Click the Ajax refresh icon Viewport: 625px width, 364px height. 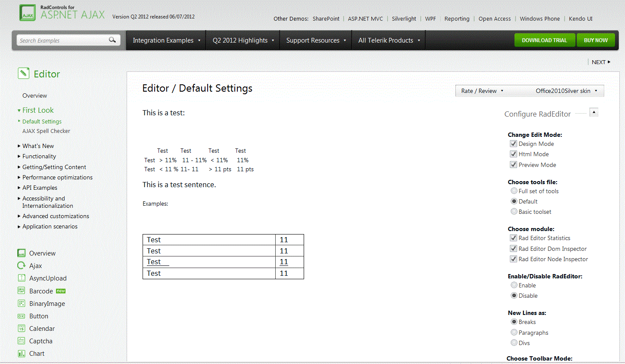pos(22,265)
